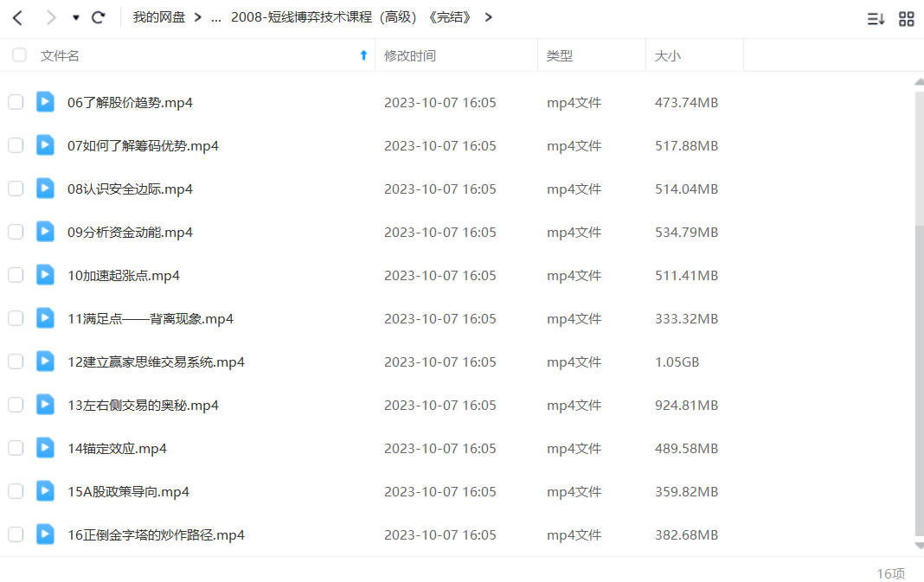924x582 pixels.
Task: Click the scrollbar up arrow
Action: (x=920, y=81)
